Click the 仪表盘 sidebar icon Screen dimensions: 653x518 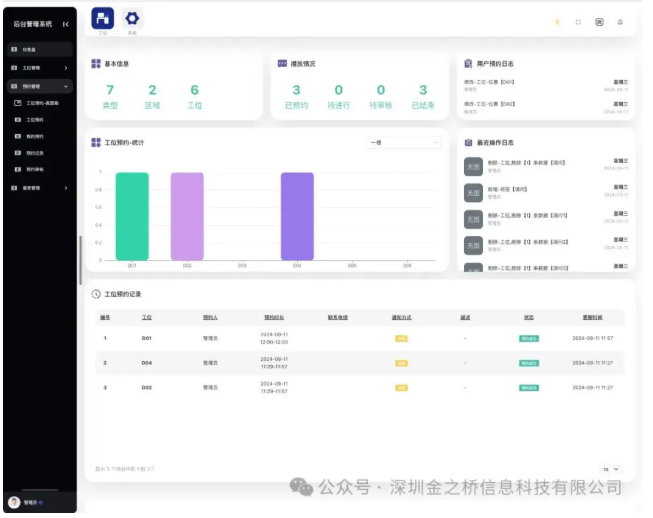tap(14, 50)
